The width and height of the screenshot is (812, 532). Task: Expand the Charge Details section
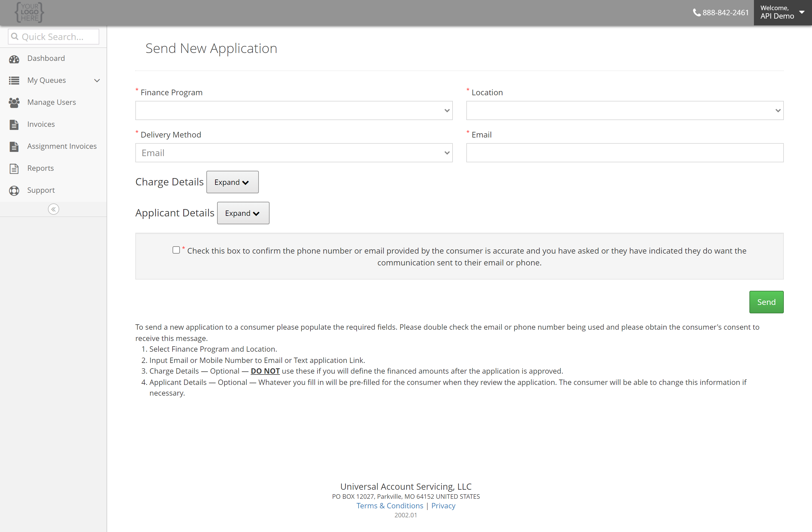click(232, 182)
